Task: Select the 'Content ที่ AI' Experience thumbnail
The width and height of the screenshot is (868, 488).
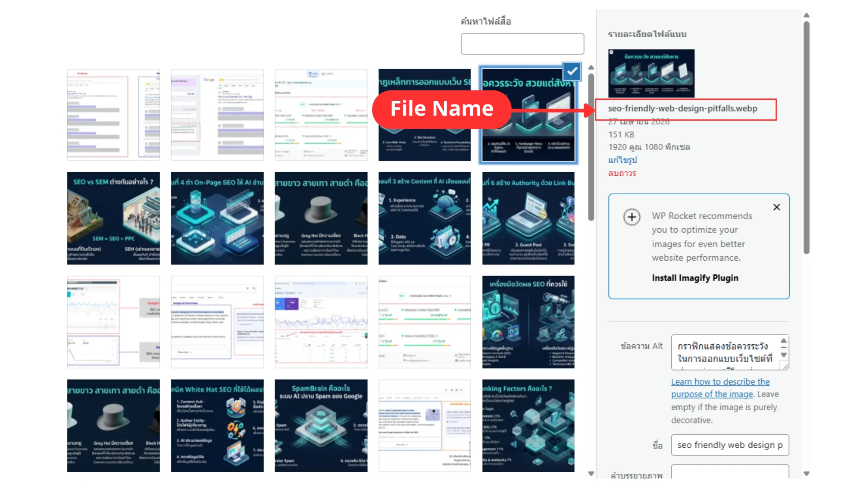Action: point(425,218)
